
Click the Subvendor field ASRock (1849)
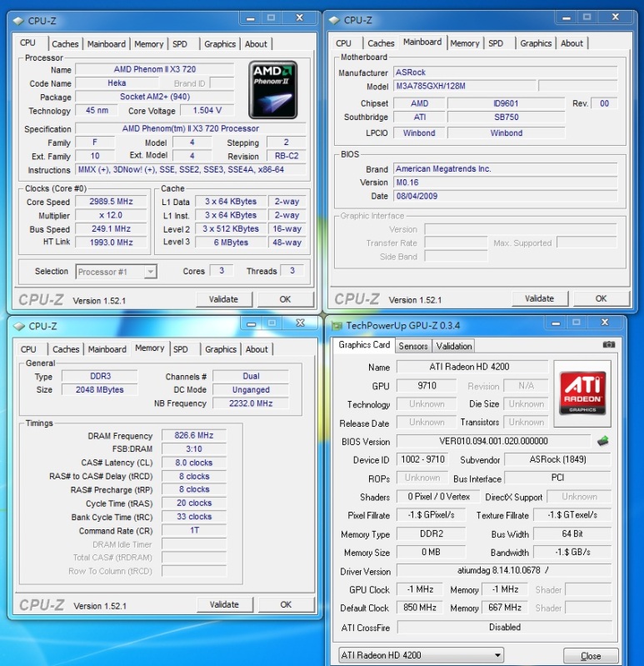coord(557,459)
